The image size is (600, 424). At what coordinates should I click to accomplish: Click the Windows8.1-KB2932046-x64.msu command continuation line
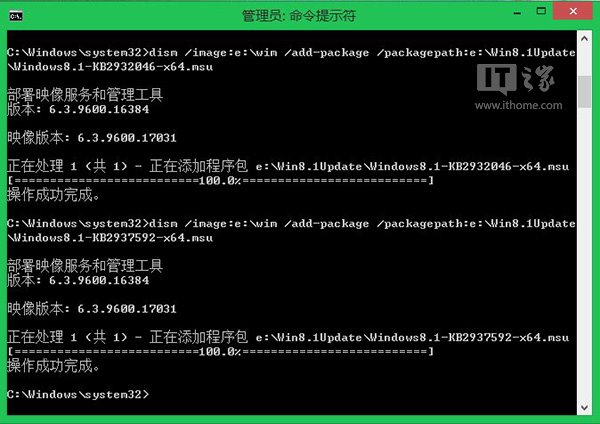click(x=111, y=67)
